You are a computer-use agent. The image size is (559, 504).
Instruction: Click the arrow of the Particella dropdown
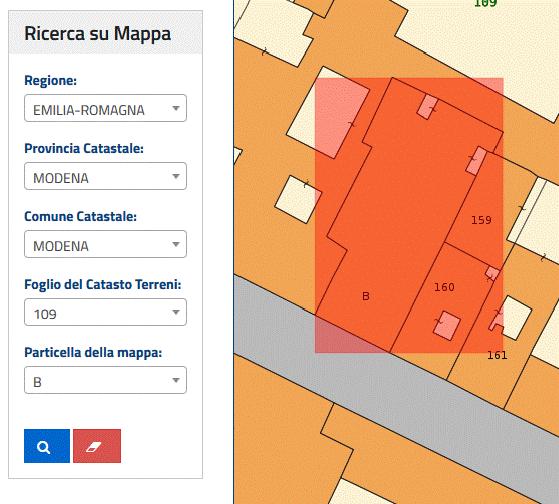coord(176,380)
